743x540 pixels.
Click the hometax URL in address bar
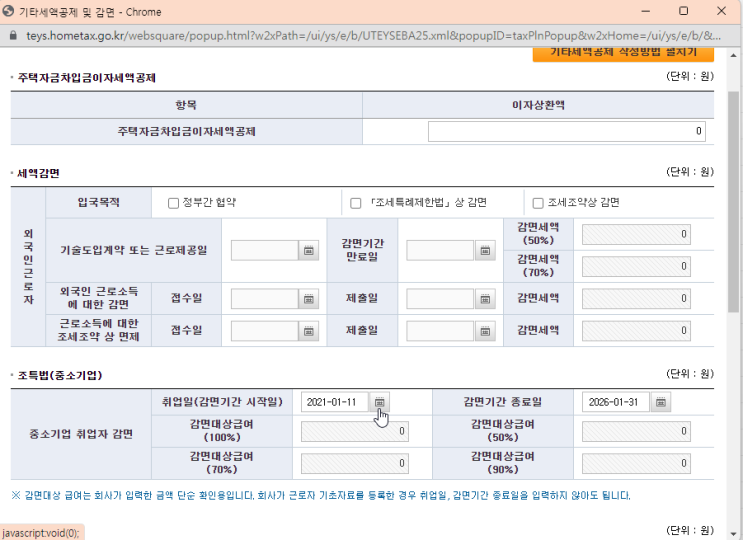coord(373,36)
